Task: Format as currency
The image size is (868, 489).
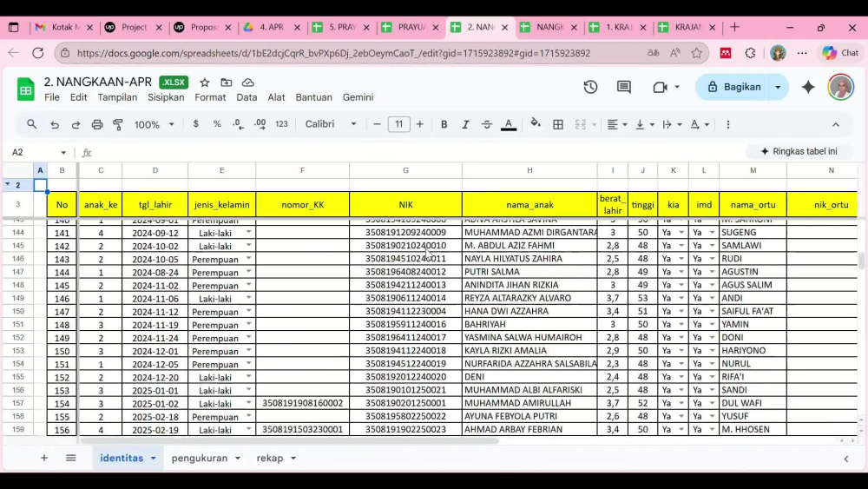Action: point(196,124)
